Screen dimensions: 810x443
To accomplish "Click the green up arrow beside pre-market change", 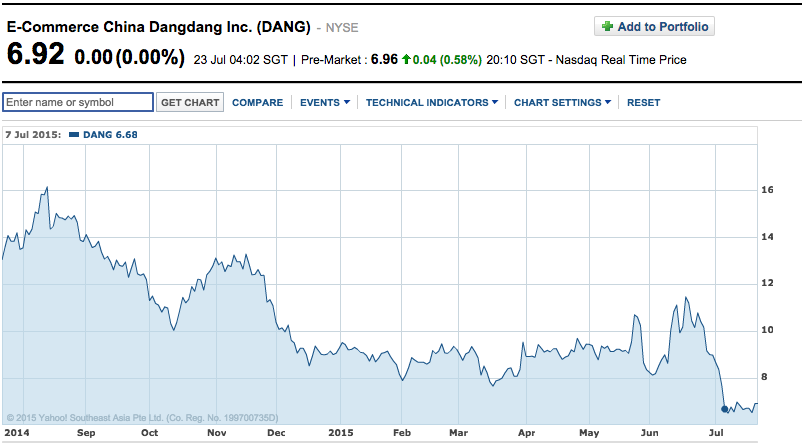I will click(x=406, y=59).
